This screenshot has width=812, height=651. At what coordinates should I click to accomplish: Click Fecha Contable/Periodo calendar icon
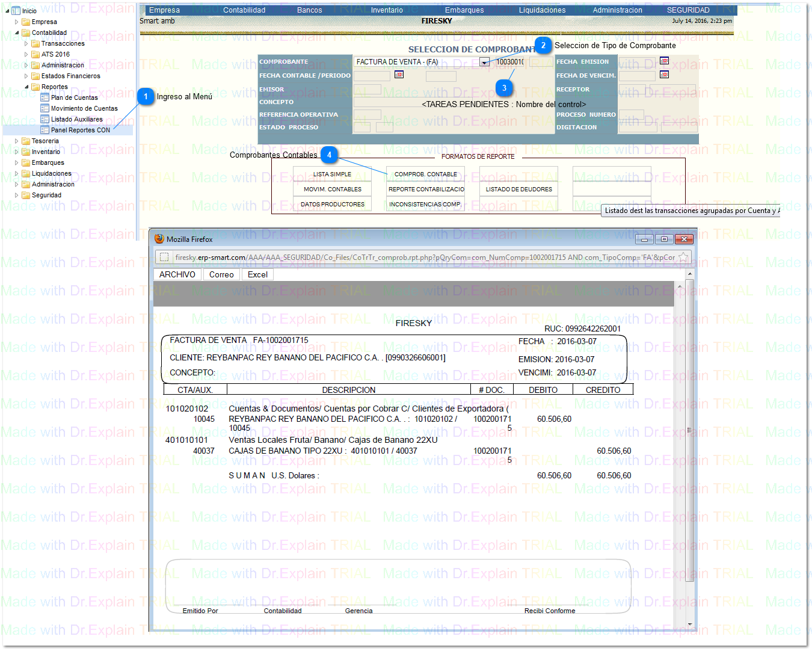pyautogui.click(x=399, y=75)
